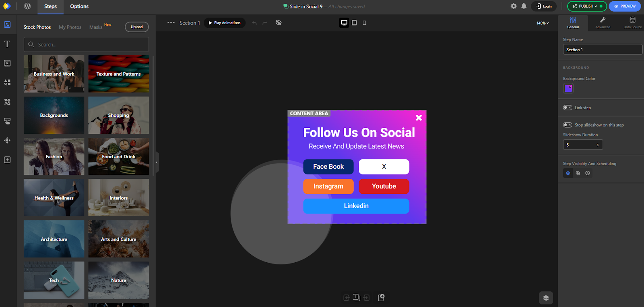Open the notifications bell
This screenshot has width=644, height=307.
[524, 6]
